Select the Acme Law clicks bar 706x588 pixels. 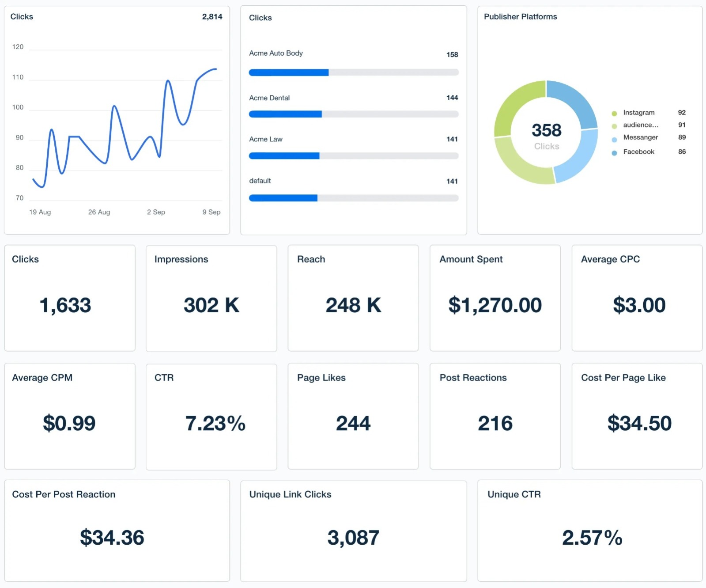pyautogui.click(x=353, y=156)
